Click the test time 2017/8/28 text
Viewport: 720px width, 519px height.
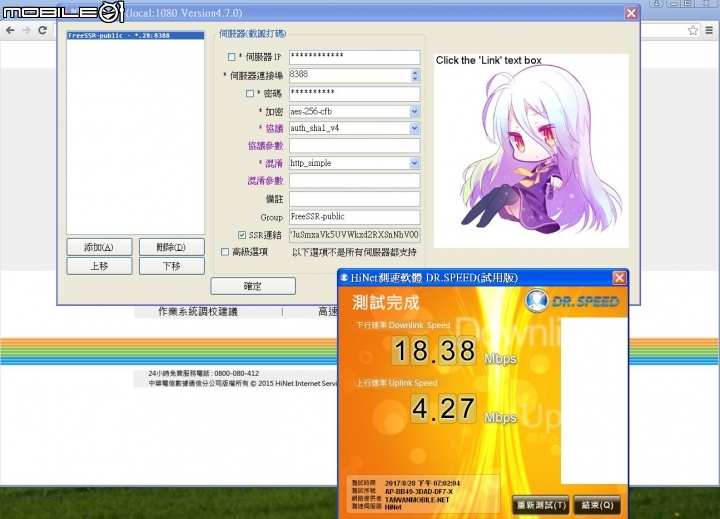click(422, 483)
